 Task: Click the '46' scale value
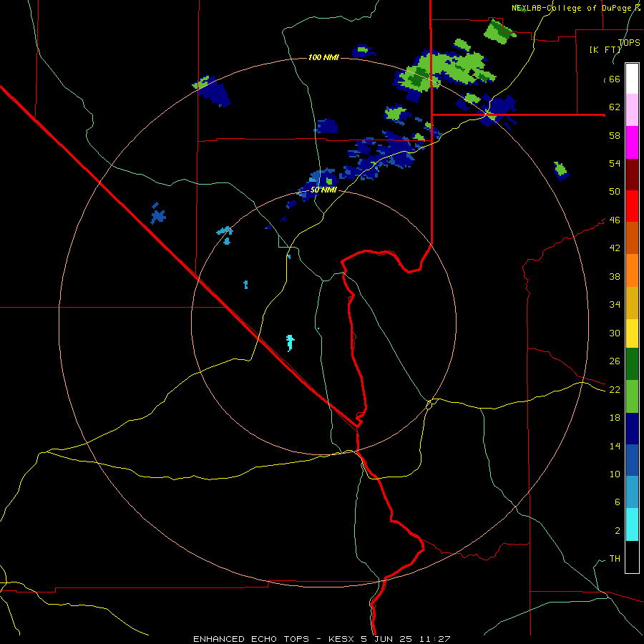click(x=615, y=220)
